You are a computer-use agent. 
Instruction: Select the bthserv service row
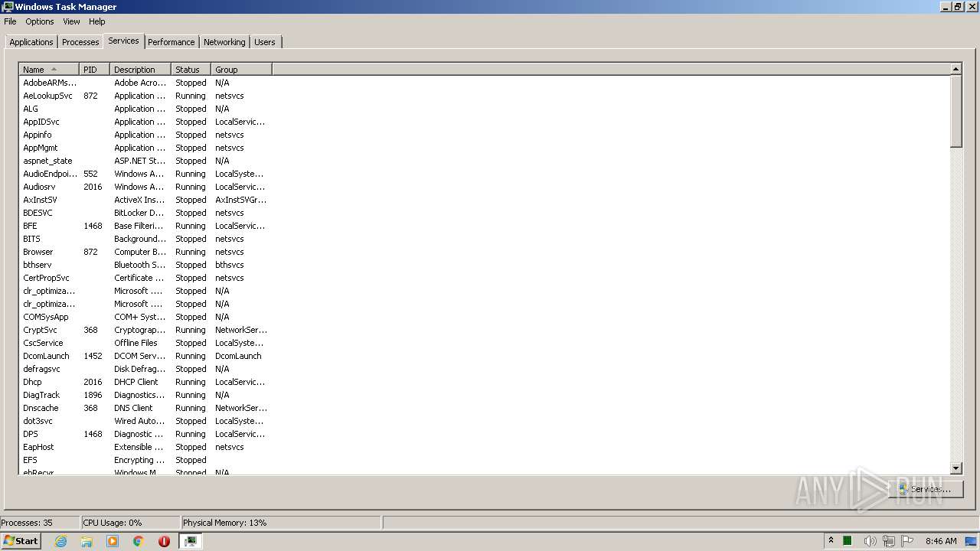tap(145, 265)
